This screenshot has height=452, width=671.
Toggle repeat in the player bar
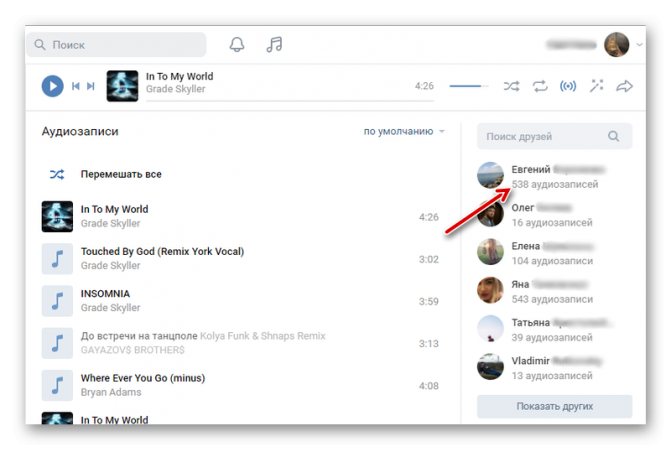(x=540, y=86)
